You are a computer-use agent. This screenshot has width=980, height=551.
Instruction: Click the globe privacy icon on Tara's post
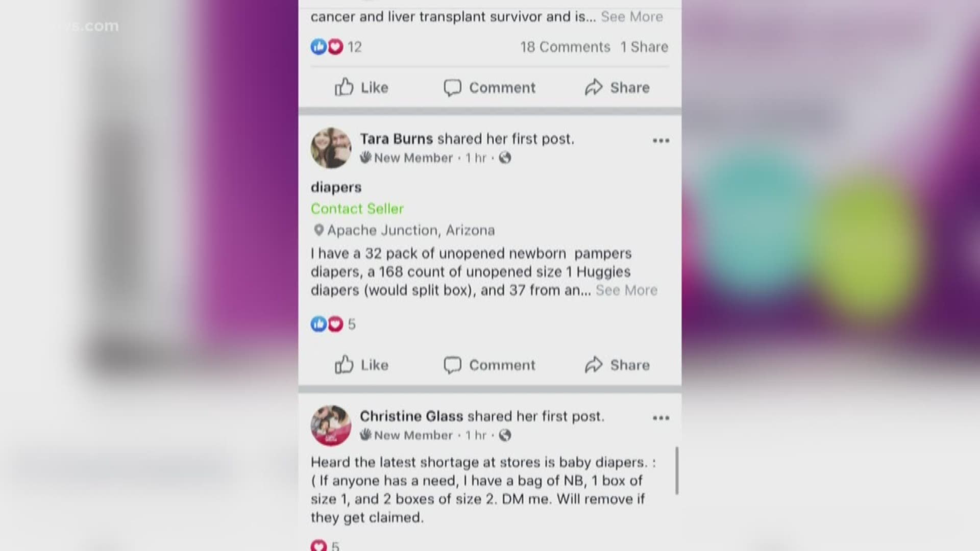(505, 158)
